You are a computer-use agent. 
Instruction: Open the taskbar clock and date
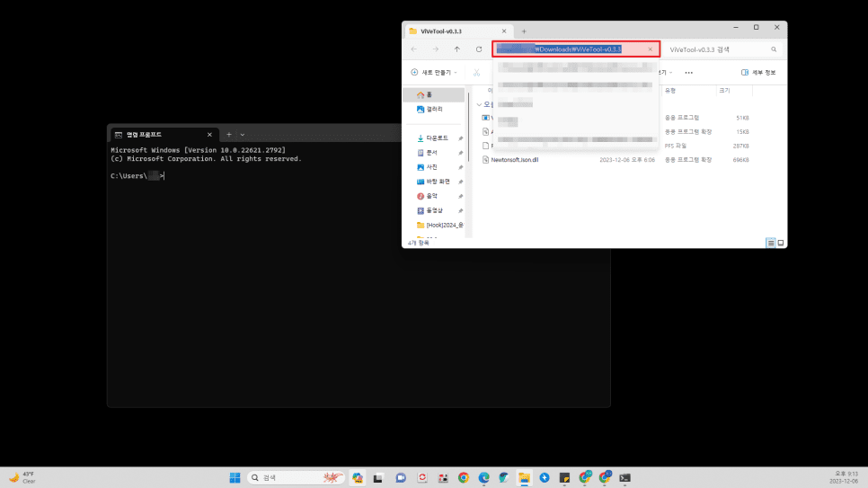click(846, 477)
